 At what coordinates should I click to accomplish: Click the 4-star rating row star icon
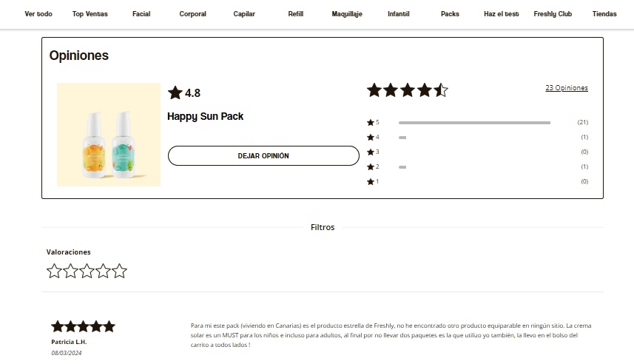click(x=371, y=138)
